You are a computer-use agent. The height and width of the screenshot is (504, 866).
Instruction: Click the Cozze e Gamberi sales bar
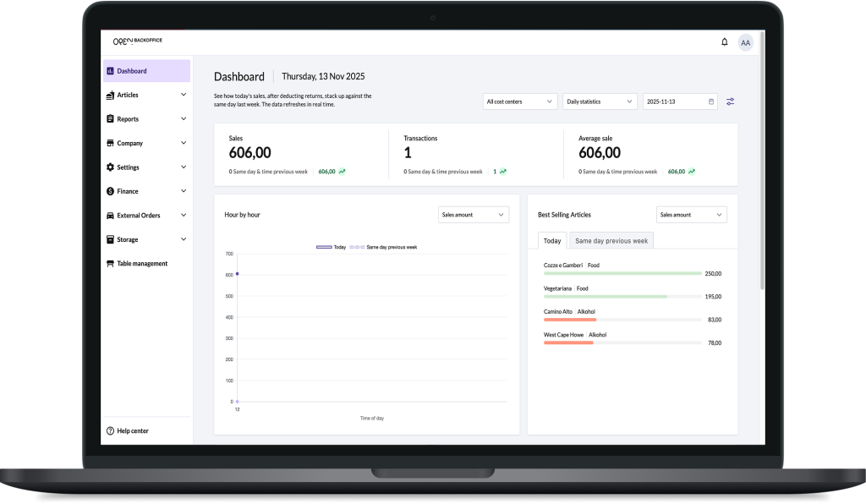[x=622, y=273]
